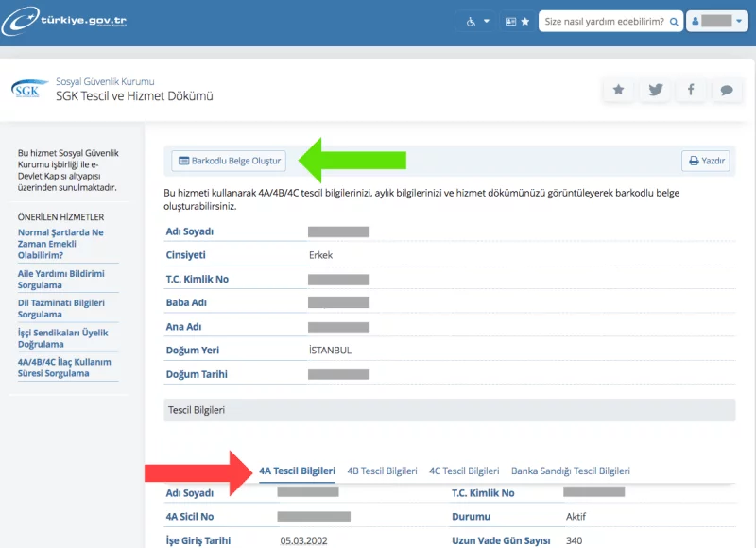Viewport: 756px width, 548px height.
Task: Switch to the 4B Tescil Bilgileri tab
Action: [x=383, y=471]
